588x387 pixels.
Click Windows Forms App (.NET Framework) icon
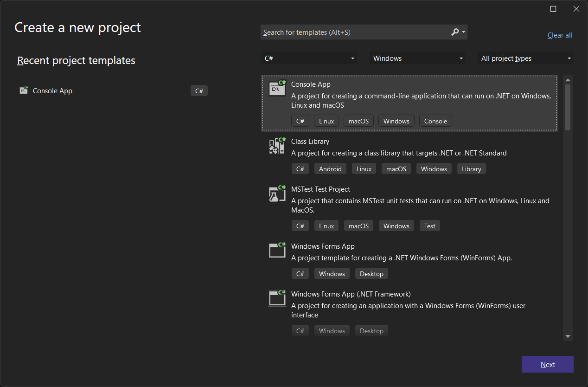(277, 298)
